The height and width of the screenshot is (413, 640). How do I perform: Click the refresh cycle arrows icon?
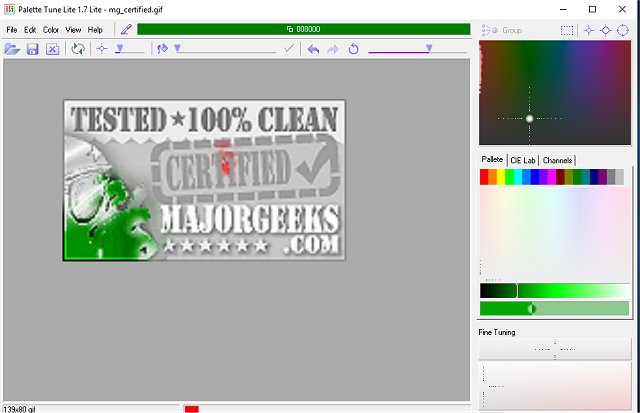[78, 49]
